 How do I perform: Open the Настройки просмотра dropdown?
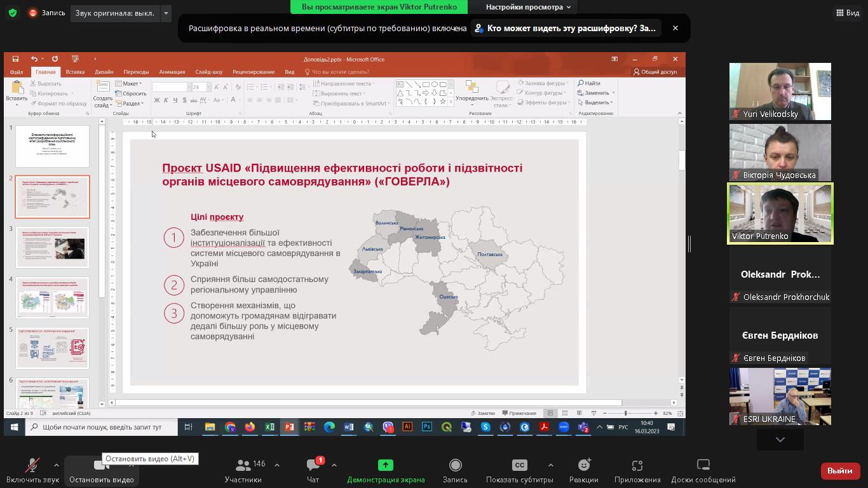[528, 7]
